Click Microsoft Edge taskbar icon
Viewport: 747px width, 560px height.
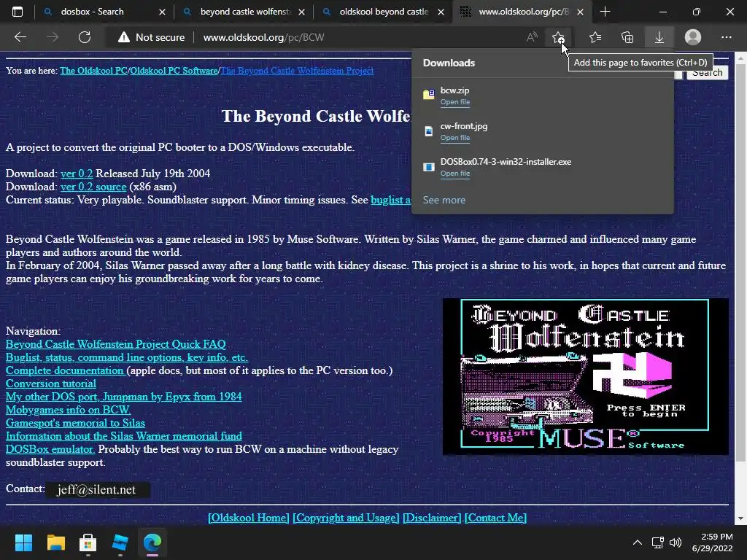point(152,542)
